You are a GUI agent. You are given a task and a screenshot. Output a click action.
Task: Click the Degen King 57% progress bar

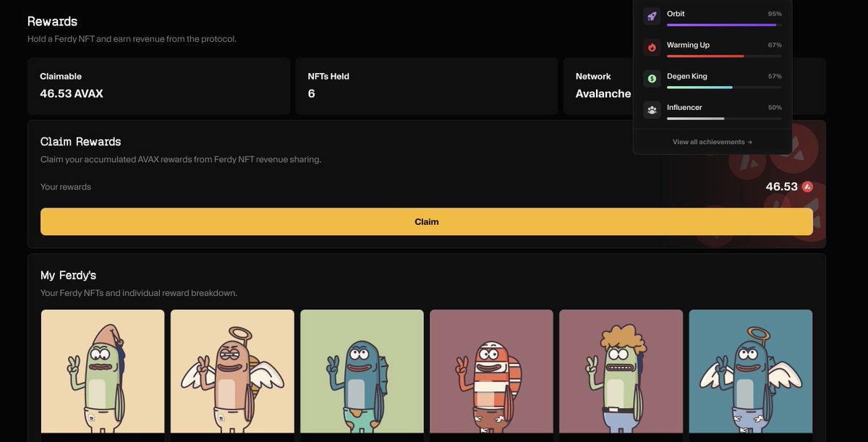pos(724,87)
